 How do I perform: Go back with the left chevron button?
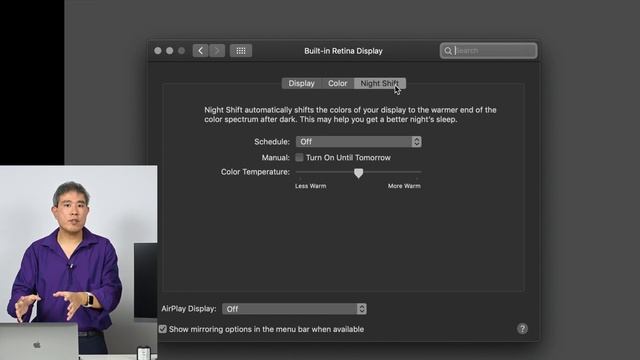tap(200, 51)
